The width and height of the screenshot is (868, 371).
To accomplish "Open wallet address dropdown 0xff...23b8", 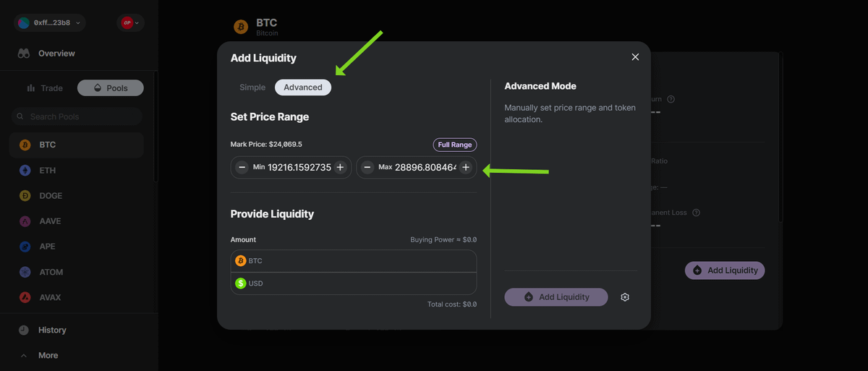I will pyautogui.click(x=49, y=23).
